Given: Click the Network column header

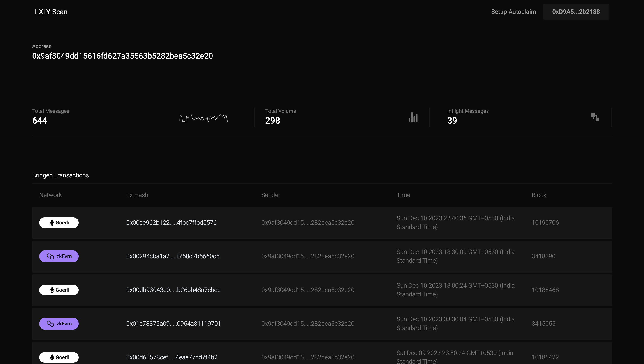Looking at the screenshot, I should pyautogui.click(x=50, y=195).
